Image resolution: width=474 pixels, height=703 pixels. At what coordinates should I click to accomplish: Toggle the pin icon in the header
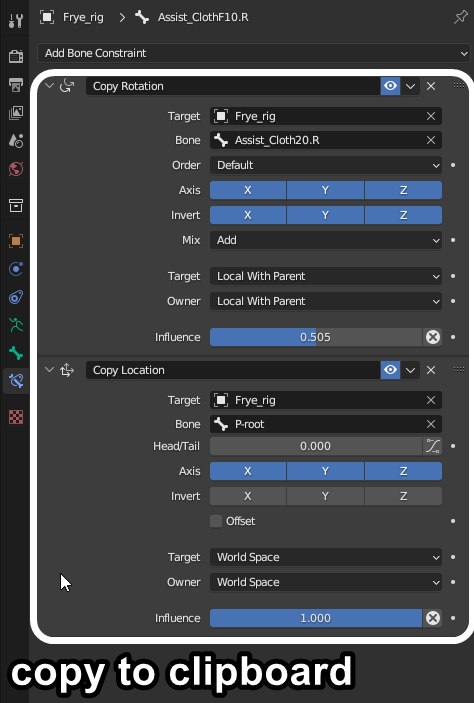(x=461, y=17)
